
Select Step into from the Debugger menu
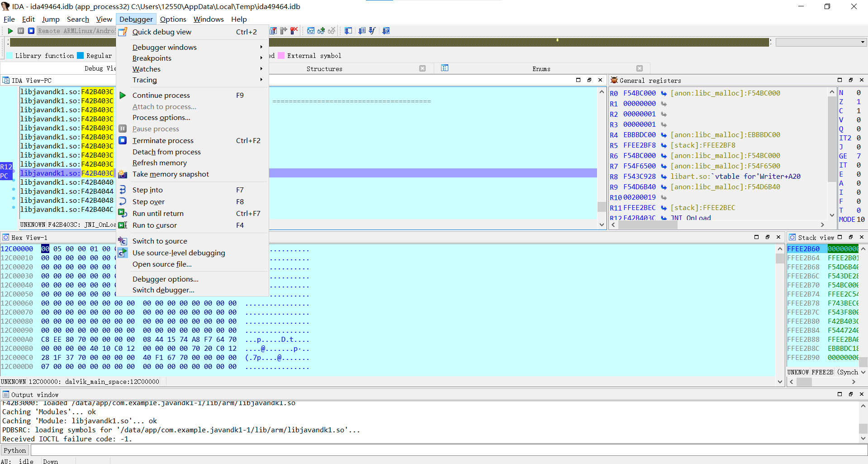pos(147,190)
